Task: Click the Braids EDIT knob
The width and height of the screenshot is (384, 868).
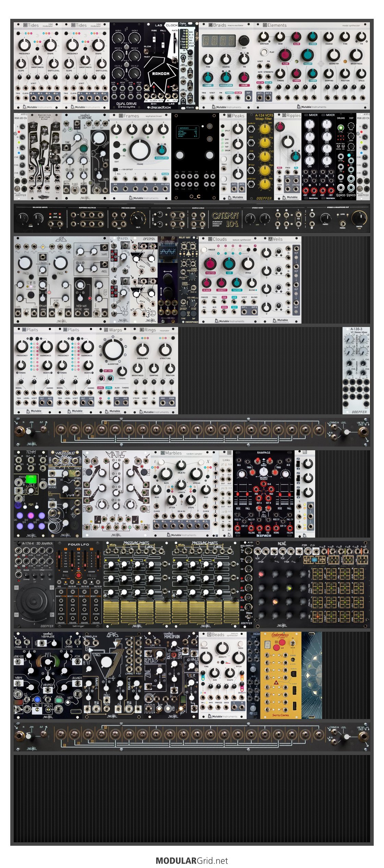Action: coord(244,40)
